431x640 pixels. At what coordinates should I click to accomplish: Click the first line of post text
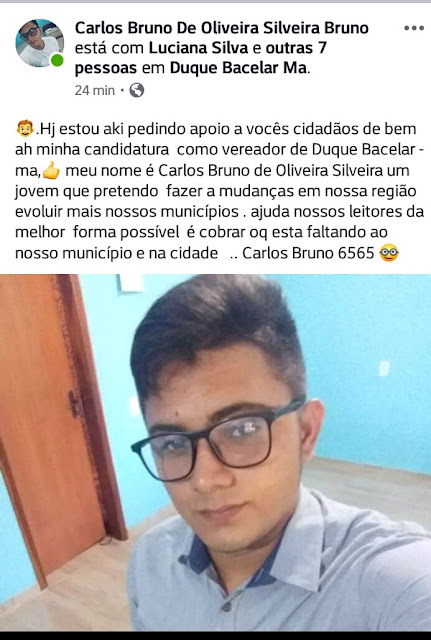click(x=216, y=129)
